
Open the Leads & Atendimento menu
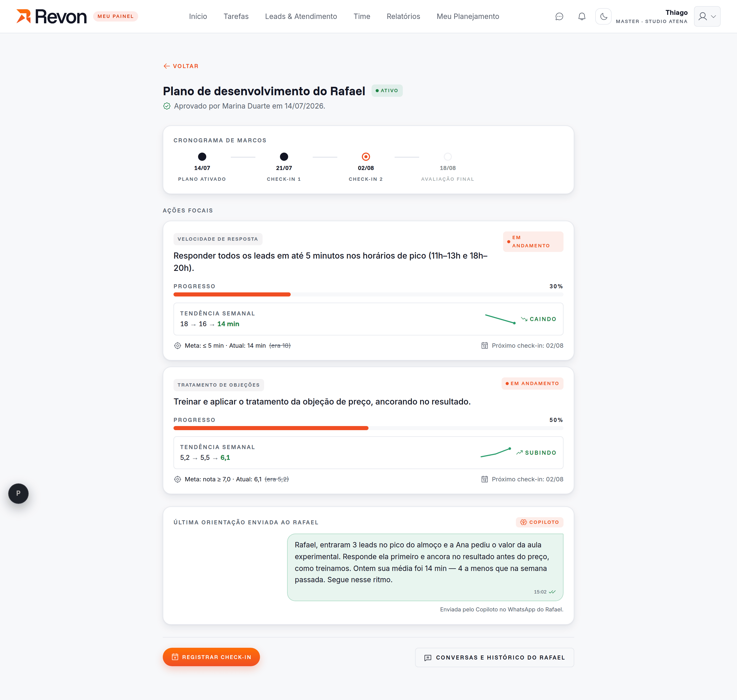tap(301, 16)
